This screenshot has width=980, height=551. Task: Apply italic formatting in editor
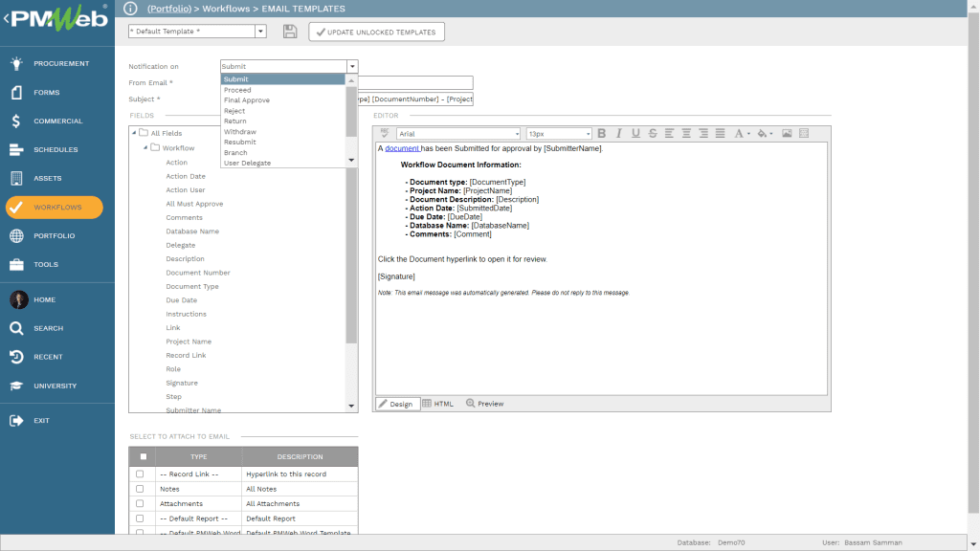[619, 133]
